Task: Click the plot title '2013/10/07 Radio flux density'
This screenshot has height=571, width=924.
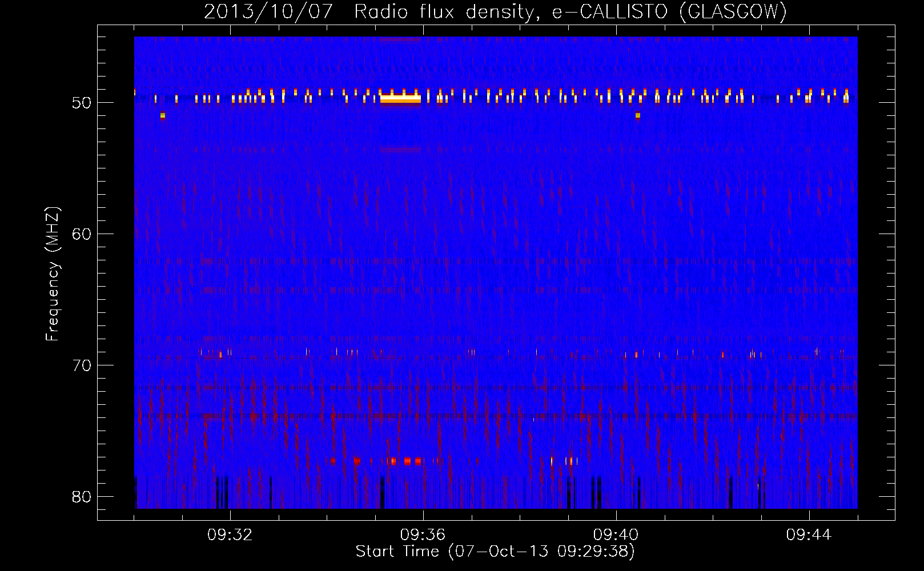Action: [371, 11]
